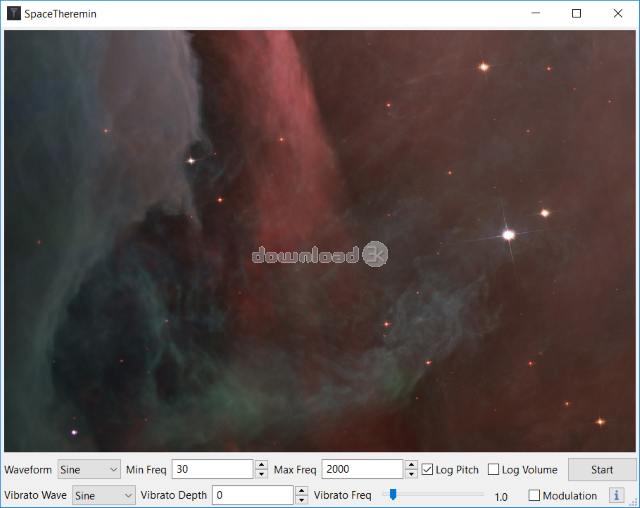Increase Min Freq with up arrow
The image size is (640, 508).
click(261, 465)
